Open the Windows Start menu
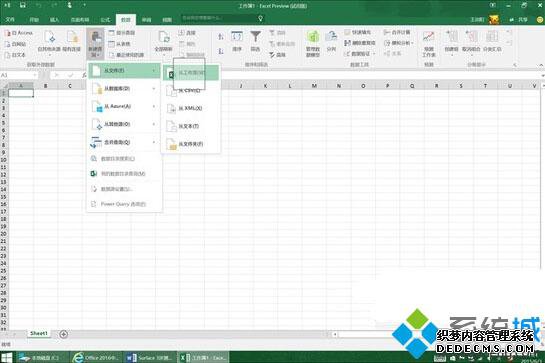 coord(7,357)
